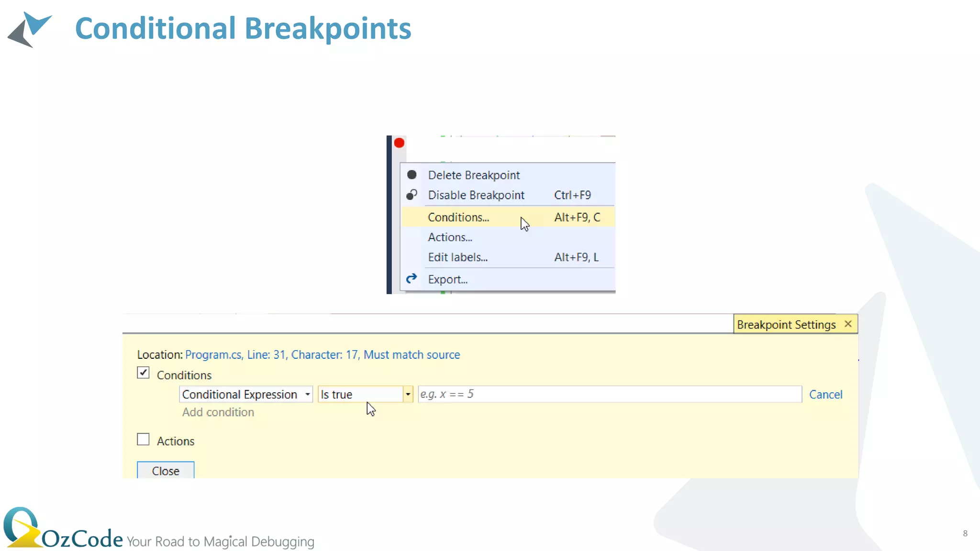980x551 pixels.
Task: Click the Alt+F9, L shortcut text
Action: point(576,257)
